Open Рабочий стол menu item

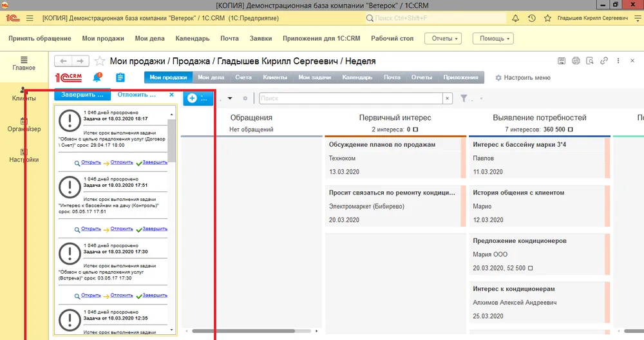[392, 38]
